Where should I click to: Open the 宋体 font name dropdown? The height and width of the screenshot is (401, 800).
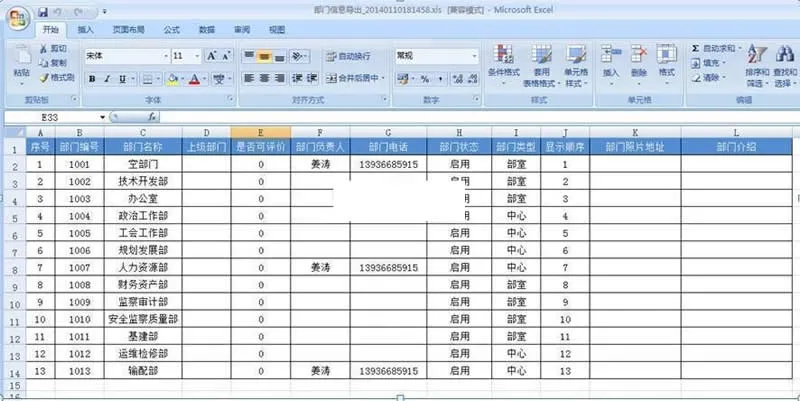166,56
